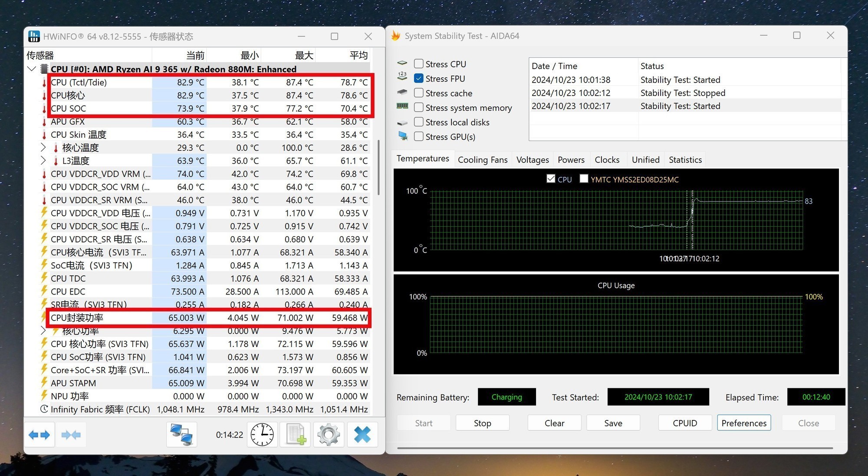Click 123 icon beside Stress FPU
The image size is (868, 476).
(x=402, y=76)
